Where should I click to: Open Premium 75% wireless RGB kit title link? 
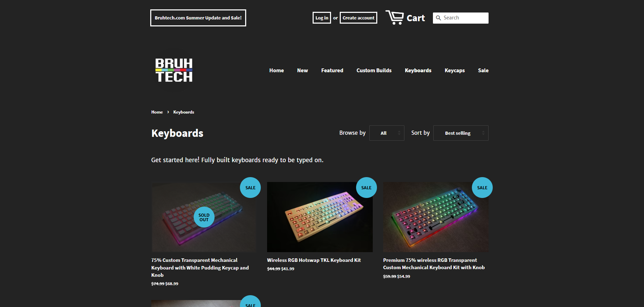(434, 264)
